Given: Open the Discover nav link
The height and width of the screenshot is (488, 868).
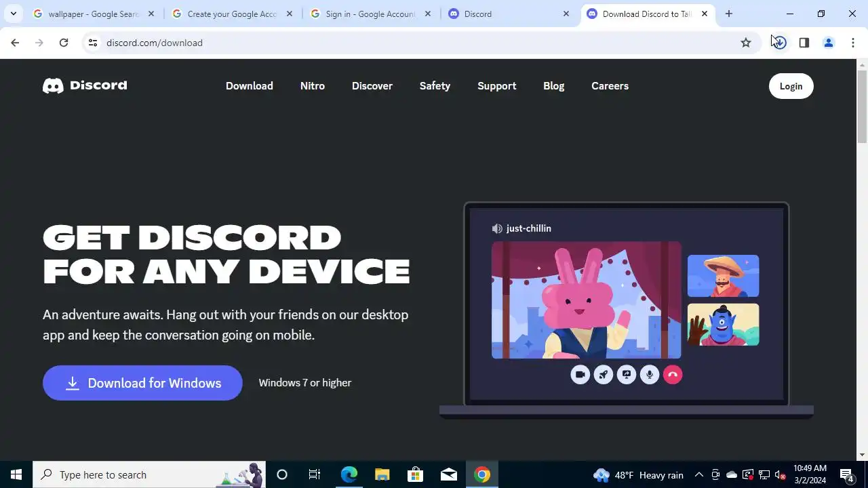Looking at the screenshot, I should click(x=372, y=86).
